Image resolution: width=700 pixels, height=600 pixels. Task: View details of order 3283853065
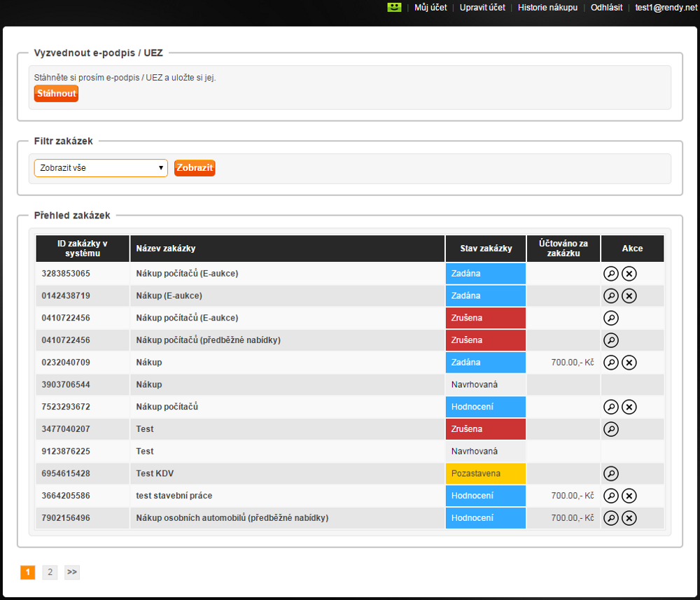pyautogui.click(x=610, y=274)
